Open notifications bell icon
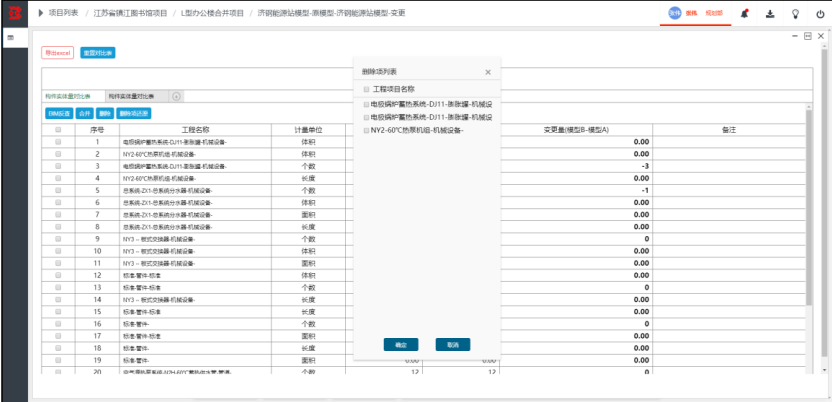 744,14
